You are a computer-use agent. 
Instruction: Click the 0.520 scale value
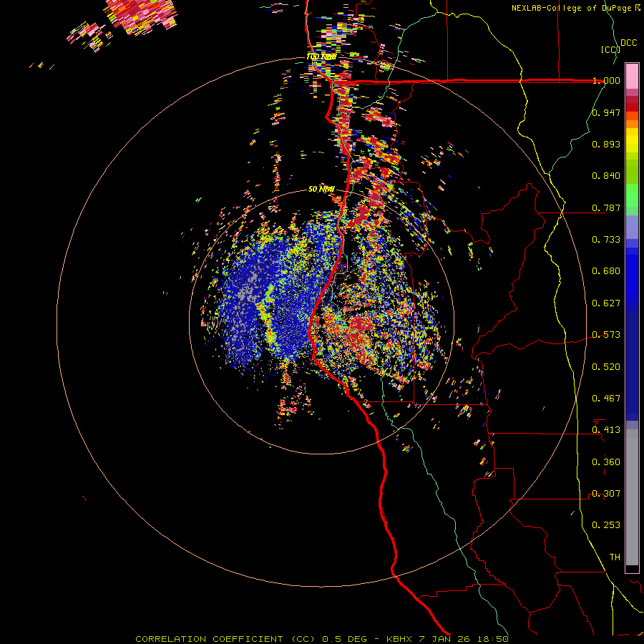click(x=606, y=367)
